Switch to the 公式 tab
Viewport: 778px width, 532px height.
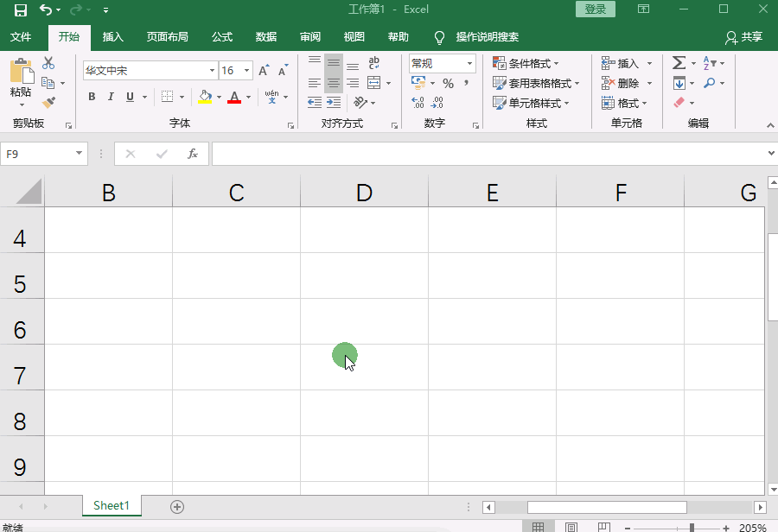pyautogui.click(x=222, y=36)
